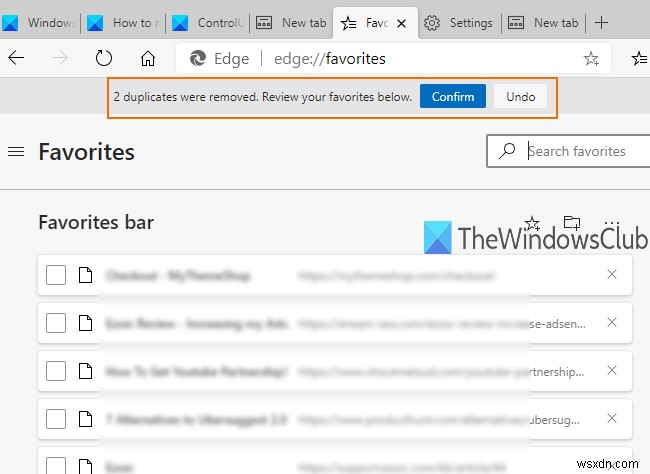Switch to the 'How to' tab
This screenshot has height=474, width=650.
[124, 23]
